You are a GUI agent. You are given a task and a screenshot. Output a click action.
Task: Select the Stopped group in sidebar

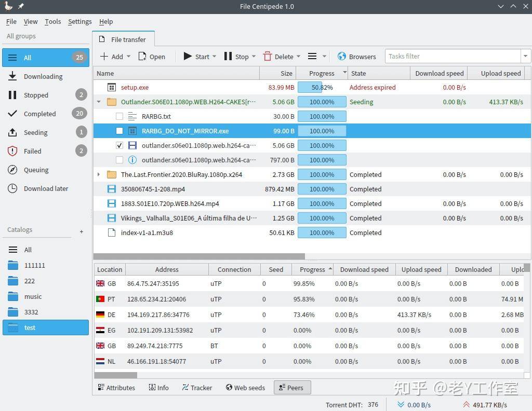tap(46, 95)
